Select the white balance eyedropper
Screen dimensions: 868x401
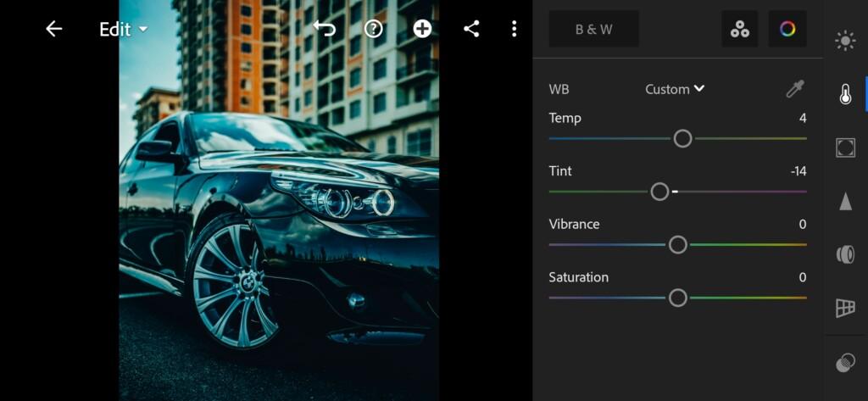tap(795, 89)
